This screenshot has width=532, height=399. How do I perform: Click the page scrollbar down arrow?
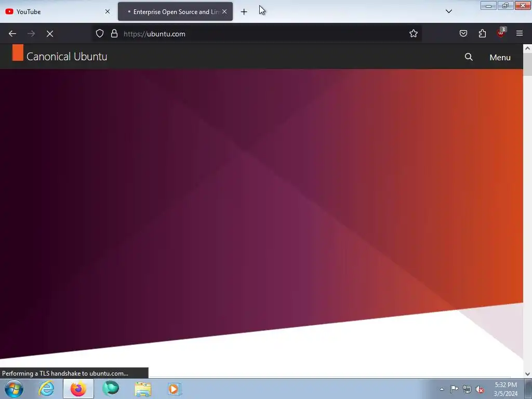[x=527, y=374]
